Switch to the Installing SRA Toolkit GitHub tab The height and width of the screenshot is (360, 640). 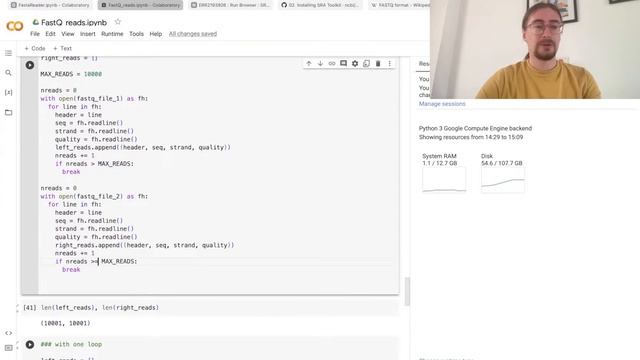pos(320,5)
